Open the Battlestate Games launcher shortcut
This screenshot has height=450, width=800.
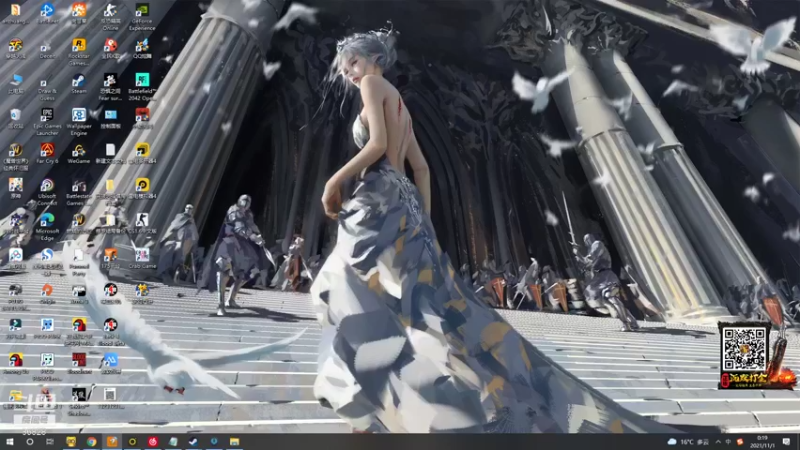79,192
